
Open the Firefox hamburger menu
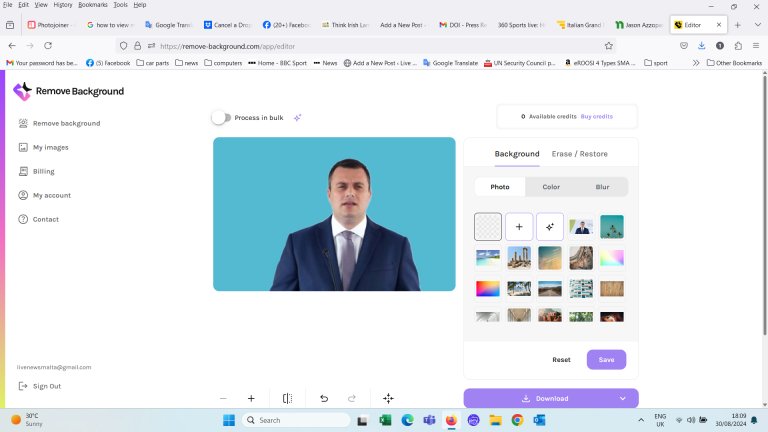point(756,46)
